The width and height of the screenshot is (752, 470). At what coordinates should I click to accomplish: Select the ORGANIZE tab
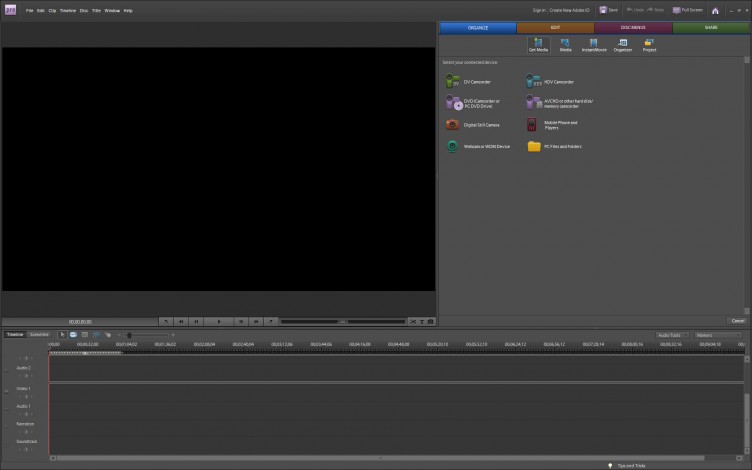478,28
